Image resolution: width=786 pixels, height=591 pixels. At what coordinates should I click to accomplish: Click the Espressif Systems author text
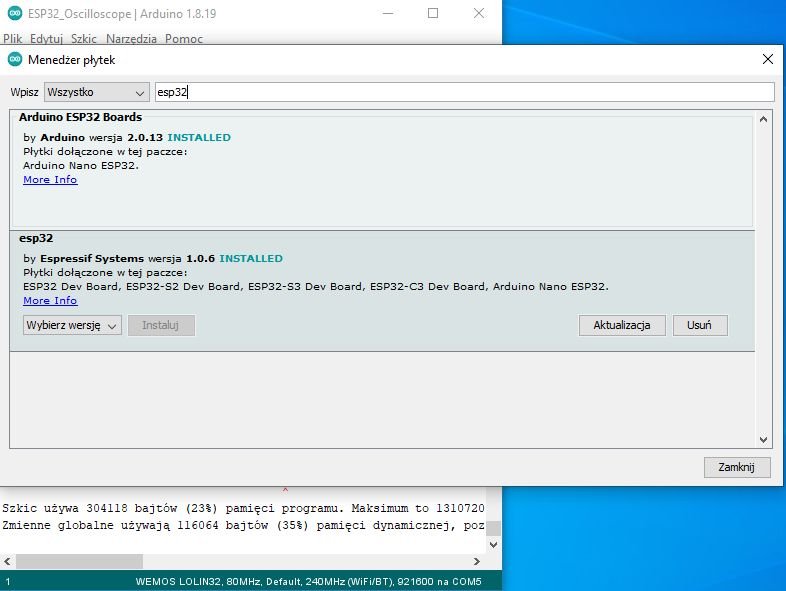(92, 259)
